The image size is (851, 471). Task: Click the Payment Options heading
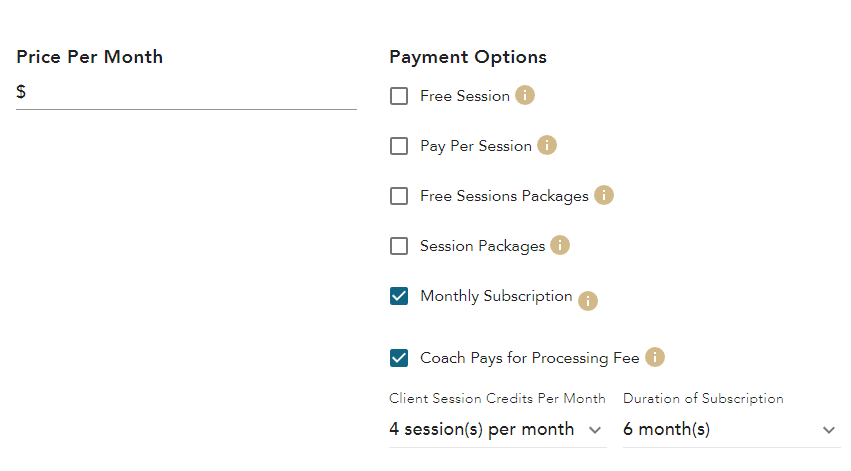click(468, 57)
